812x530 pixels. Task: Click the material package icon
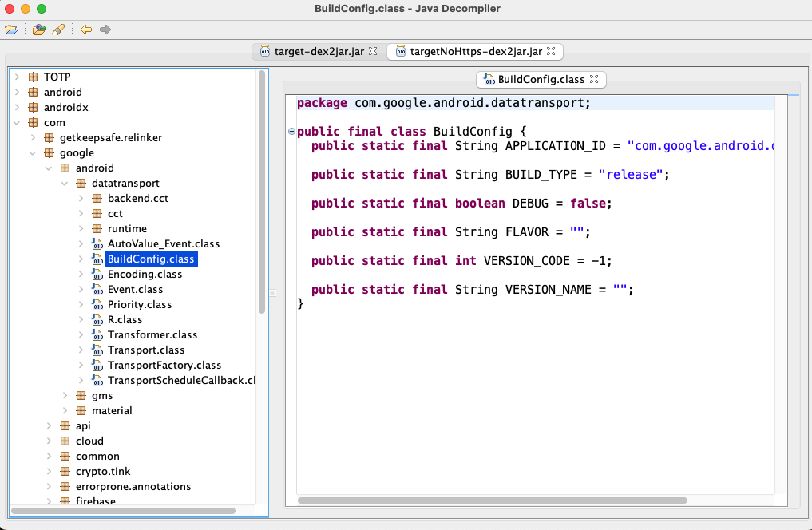click(81, 410)
